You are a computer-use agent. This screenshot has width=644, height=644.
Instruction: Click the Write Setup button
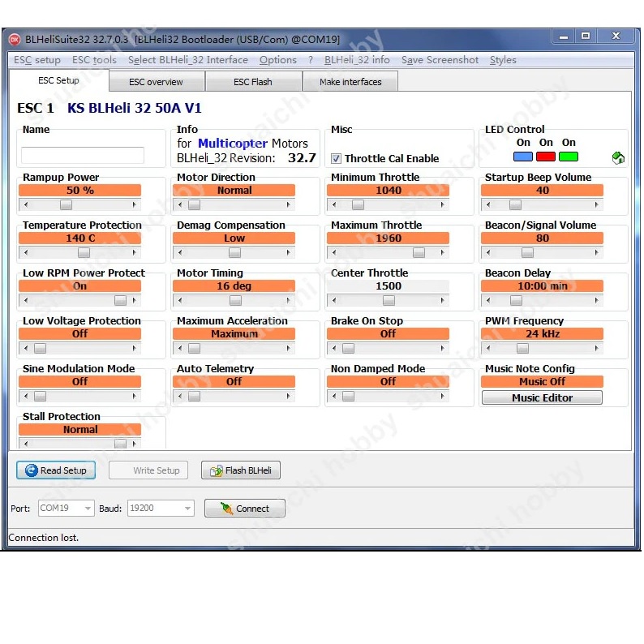point(157,470)
